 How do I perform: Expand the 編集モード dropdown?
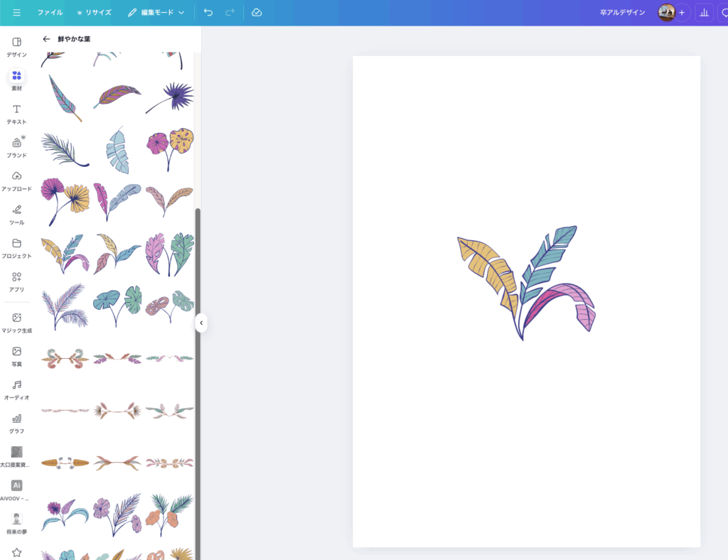[156, 13]
